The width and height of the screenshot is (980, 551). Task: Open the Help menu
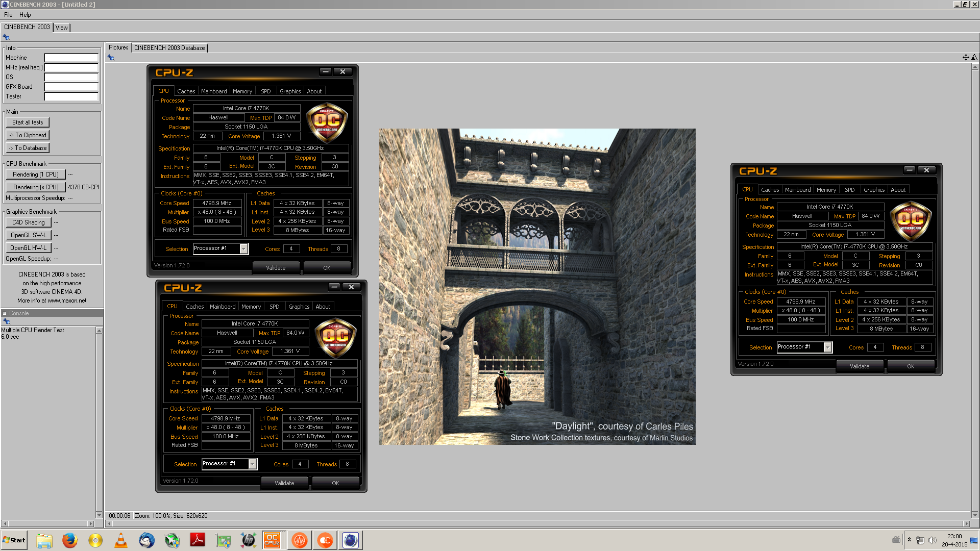[25, 15]
